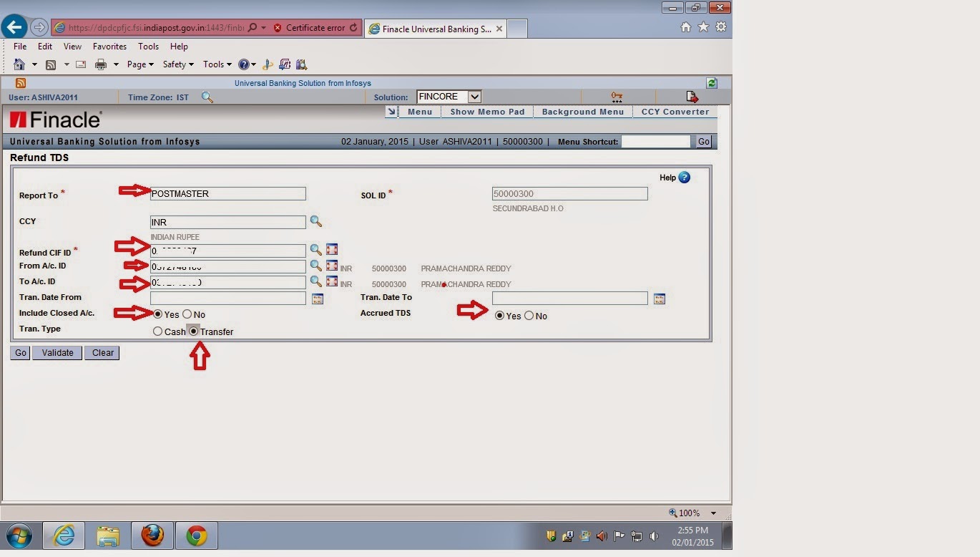Click the From A/c. ID lookup magnifier
980x557 pixels.
[x=317, y=265]
